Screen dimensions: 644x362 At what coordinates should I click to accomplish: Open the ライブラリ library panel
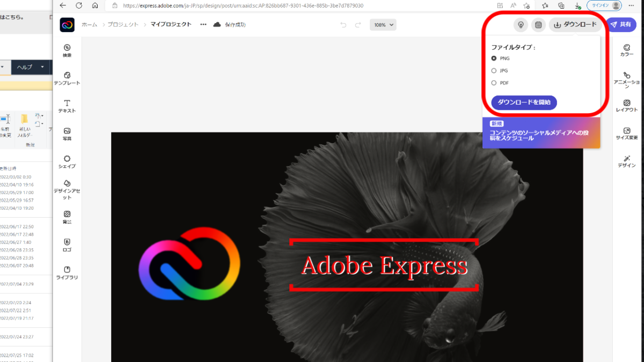[67, 273]
